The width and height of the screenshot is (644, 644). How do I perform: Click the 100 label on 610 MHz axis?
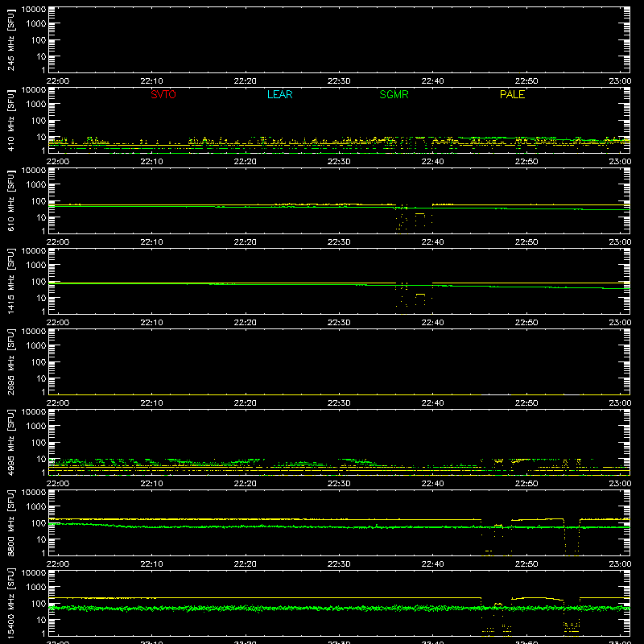pos(39,201)
